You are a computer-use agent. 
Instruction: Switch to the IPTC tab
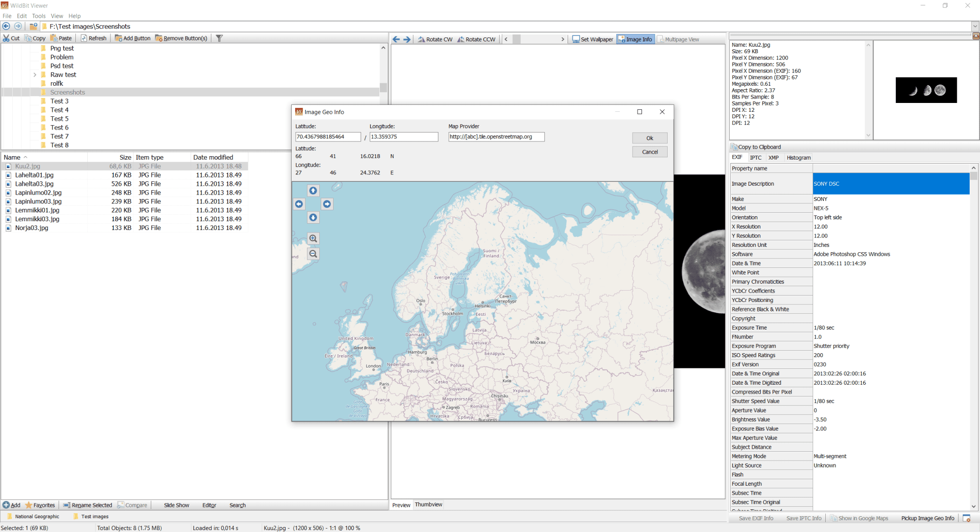(755, 158)
